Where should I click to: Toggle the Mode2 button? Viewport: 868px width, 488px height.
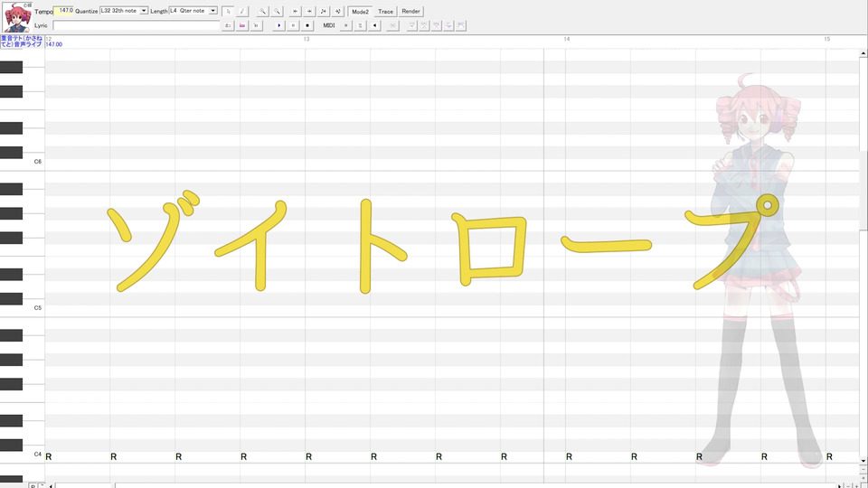(361, 11)
